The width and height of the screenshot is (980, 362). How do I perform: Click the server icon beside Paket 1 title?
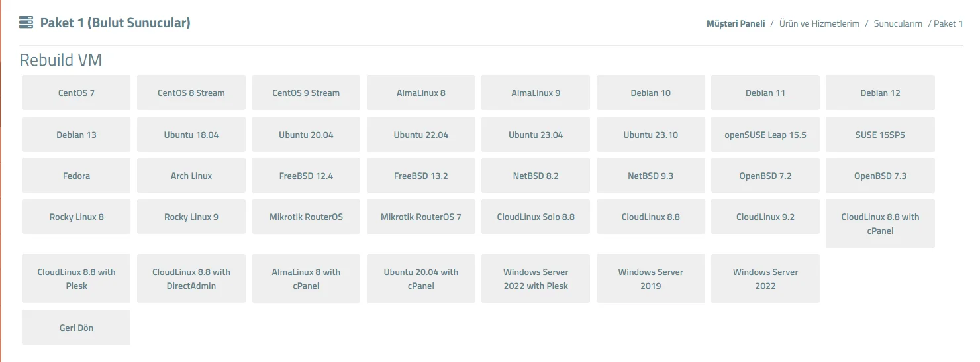pyautogui.click(x=26, y=23)
